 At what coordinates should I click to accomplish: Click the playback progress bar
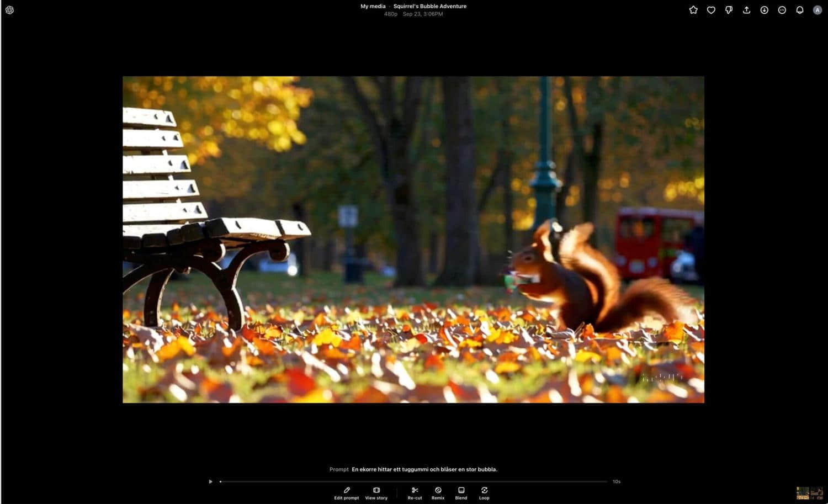[414, 481]
